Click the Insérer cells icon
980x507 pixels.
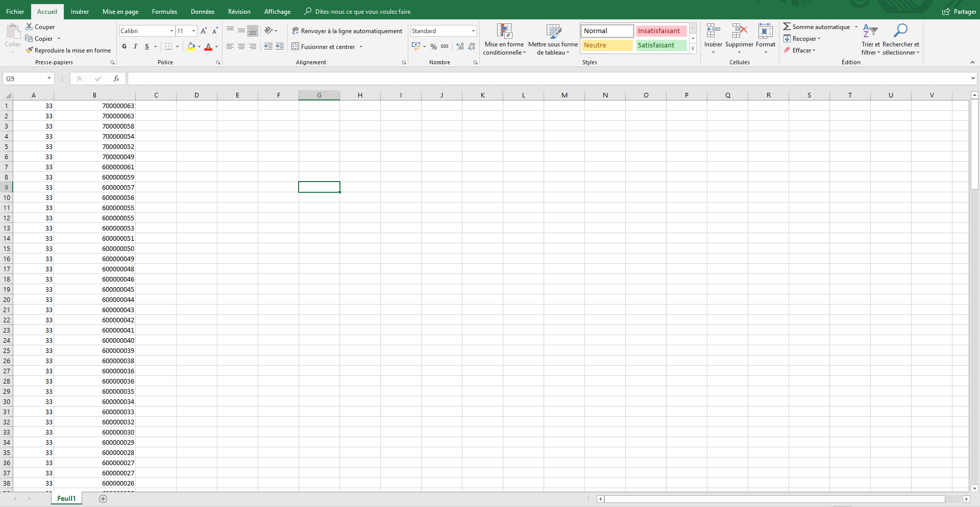(x=713, y=32)
